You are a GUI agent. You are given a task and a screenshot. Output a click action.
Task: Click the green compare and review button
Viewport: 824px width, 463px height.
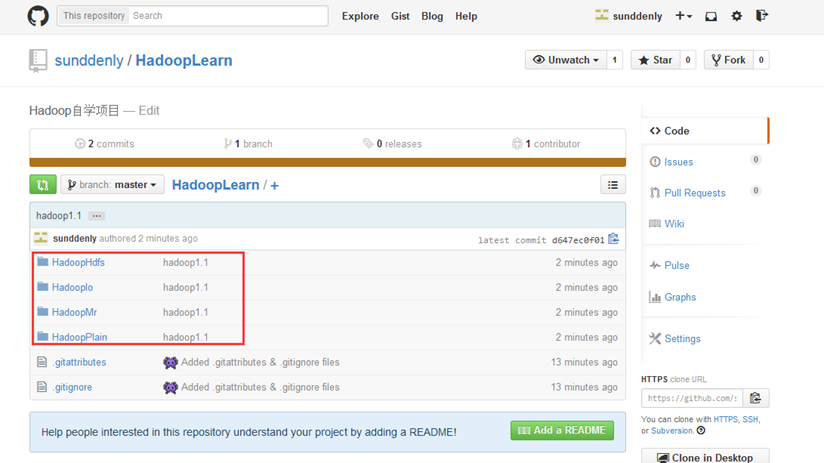click(x=43, y=184)
